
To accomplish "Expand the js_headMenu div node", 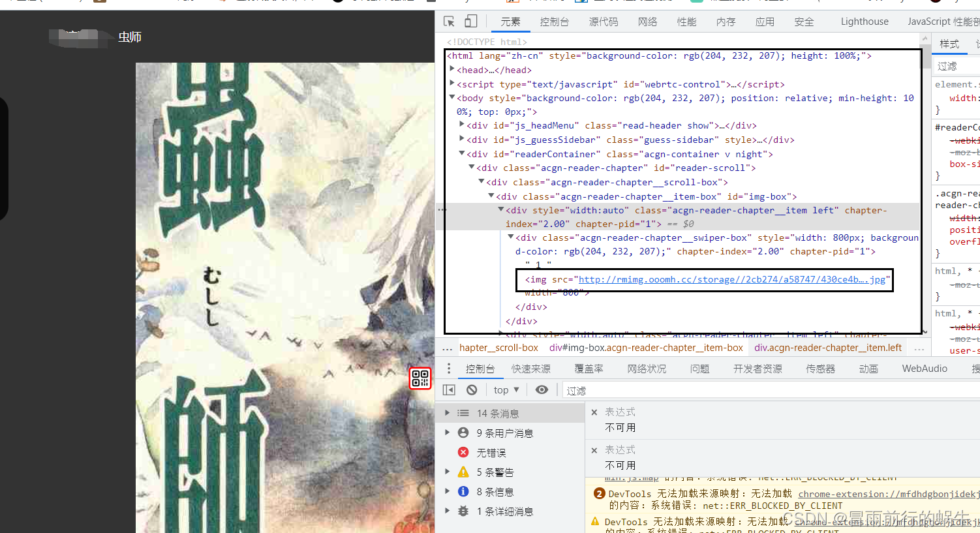I will point(462,125).
